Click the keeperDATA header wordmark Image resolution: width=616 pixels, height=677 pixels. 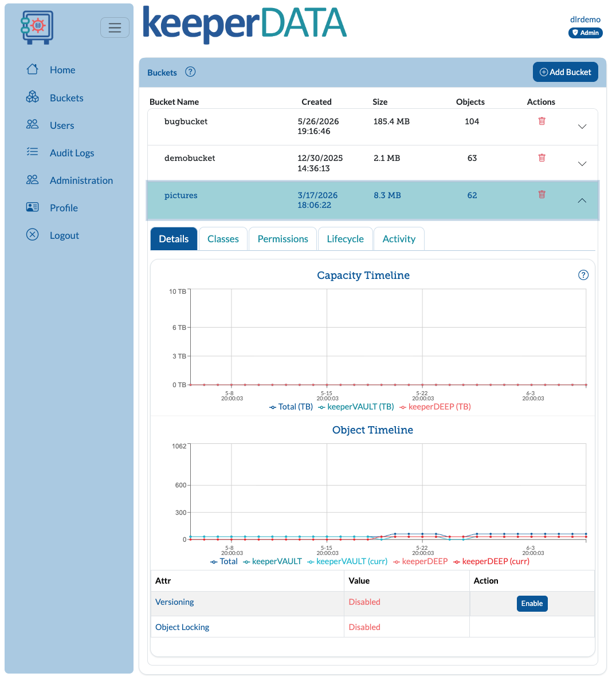[x=245, y=24]
